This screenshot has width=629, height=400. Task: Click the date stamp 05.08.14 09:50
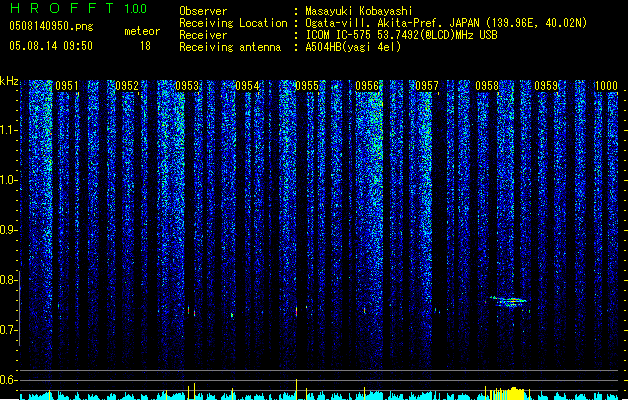pyautogui.click(x=51, y=46)
